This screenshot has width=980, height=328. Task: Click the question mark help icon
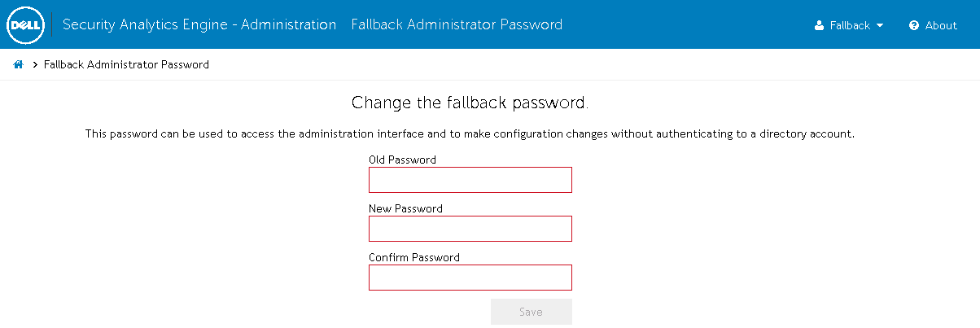point(914,25)
